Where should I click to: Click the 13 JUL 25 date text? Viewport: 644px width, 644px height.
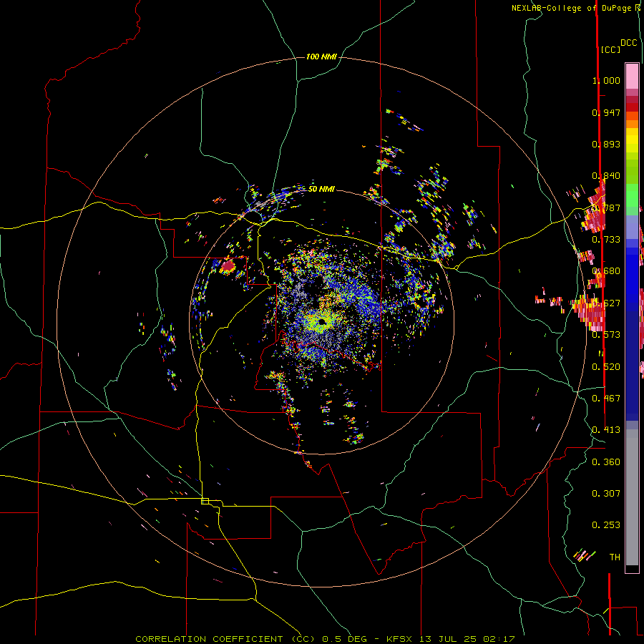pos(448,639)
